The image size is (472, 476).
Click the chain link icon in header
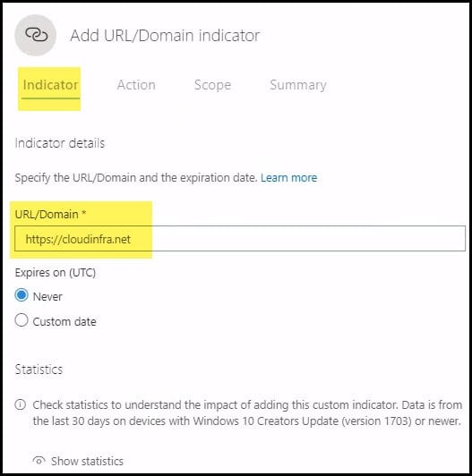pos(36,35)
